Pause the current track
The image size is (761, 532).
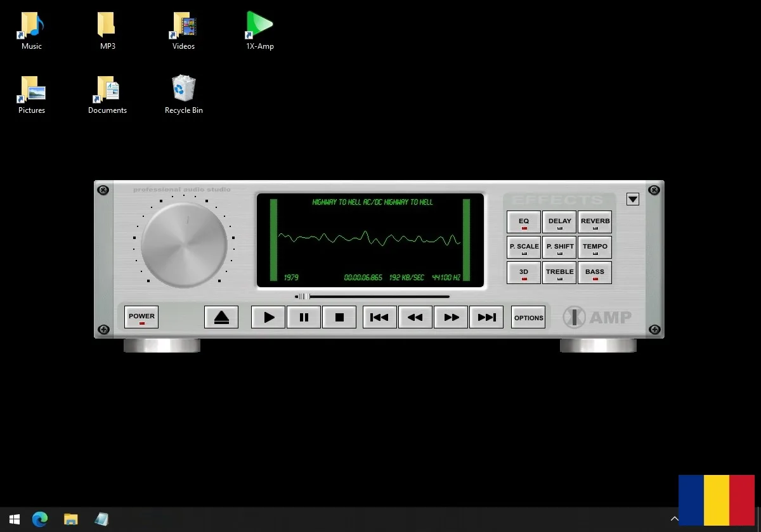point(304,318)
